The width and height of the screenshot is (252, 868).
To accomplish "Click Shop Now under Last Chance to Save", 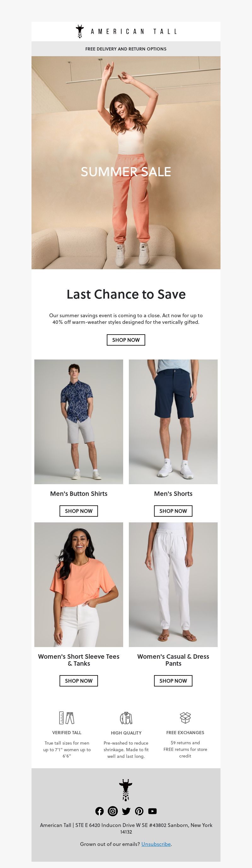I will tap(126, 340).
